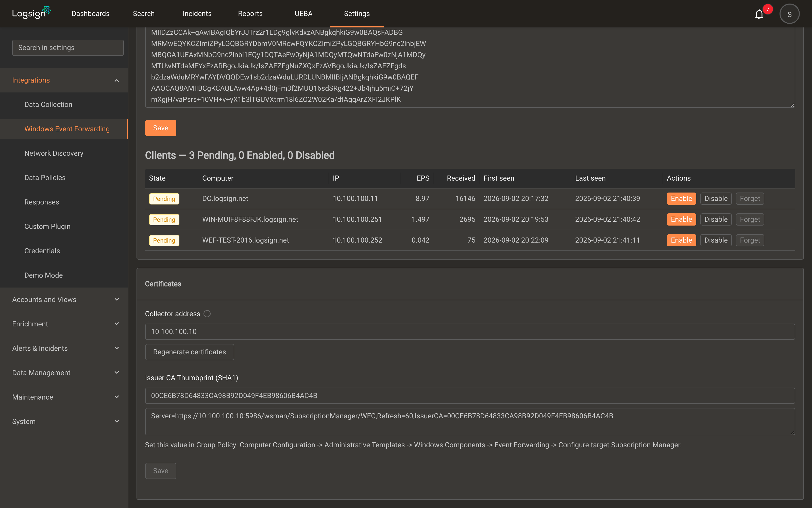Click the Subscription Manager Server string textarea
The height and width of the screenshot is (508, 812).
point(470,422)
